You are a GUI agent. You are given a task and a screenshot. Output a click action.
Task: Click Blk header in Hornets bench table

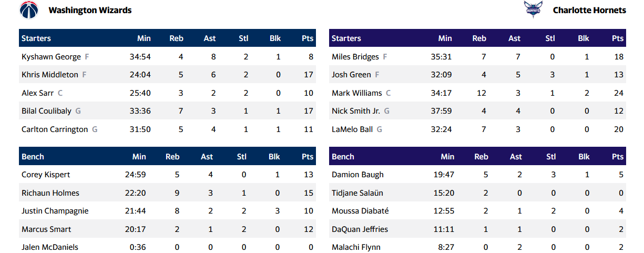[584, 157]
